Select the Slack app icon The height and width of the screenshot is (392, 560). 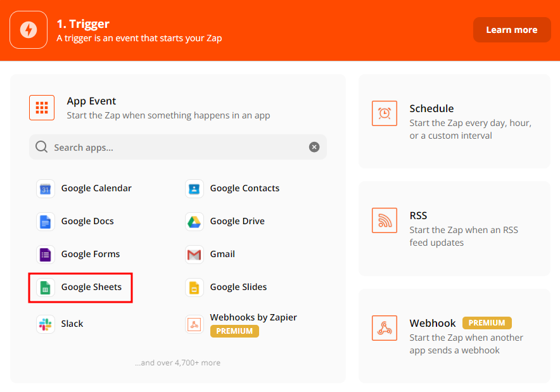click(x=45, y=324)
